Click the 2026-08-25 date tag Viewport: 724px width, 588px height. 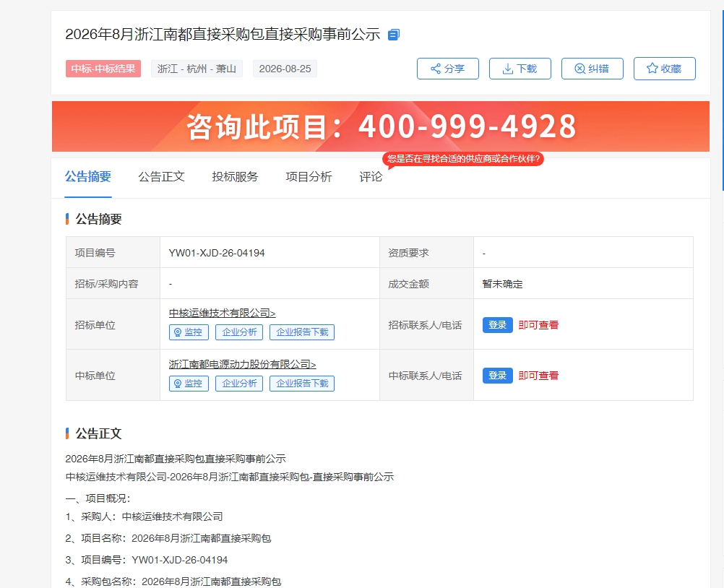tap(285, 69)
